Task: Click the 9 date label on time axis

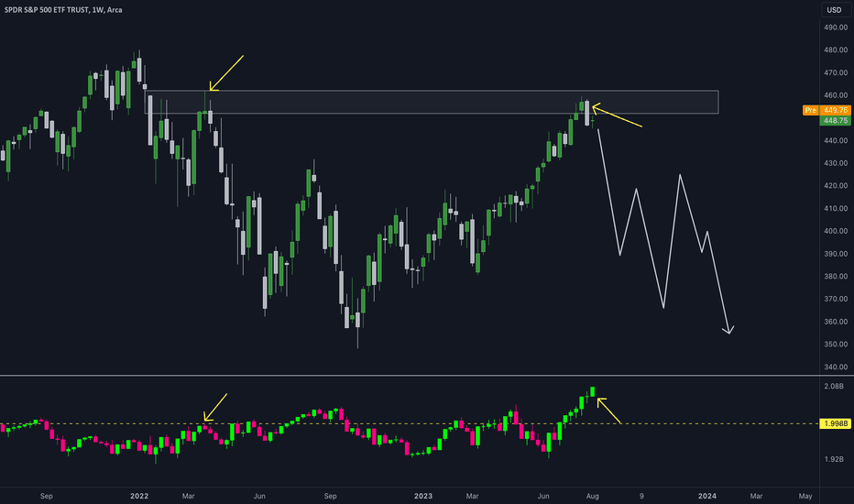Action: pos(641,496)
